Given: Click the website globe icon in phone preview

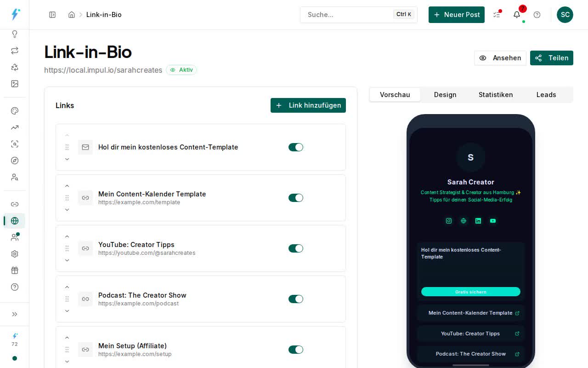Looking at the screenshot, I should pos(464,221).
